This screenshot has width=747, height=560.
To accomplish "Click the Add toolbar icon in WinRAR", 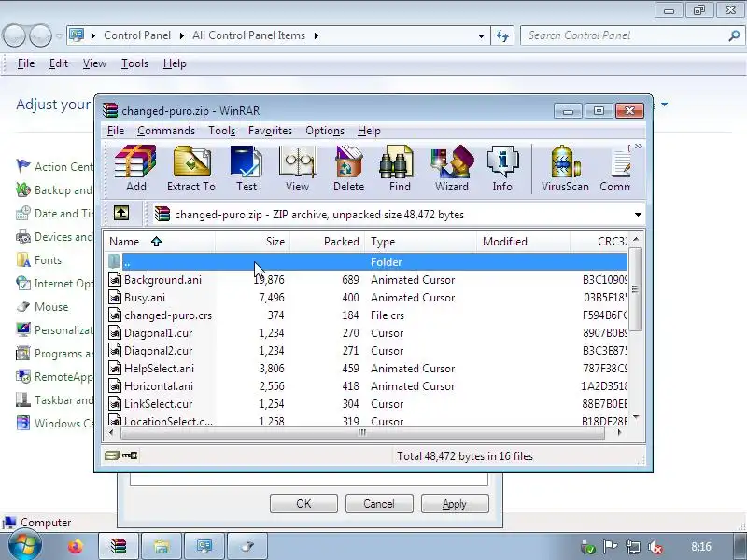I will (x=135, y=169).
